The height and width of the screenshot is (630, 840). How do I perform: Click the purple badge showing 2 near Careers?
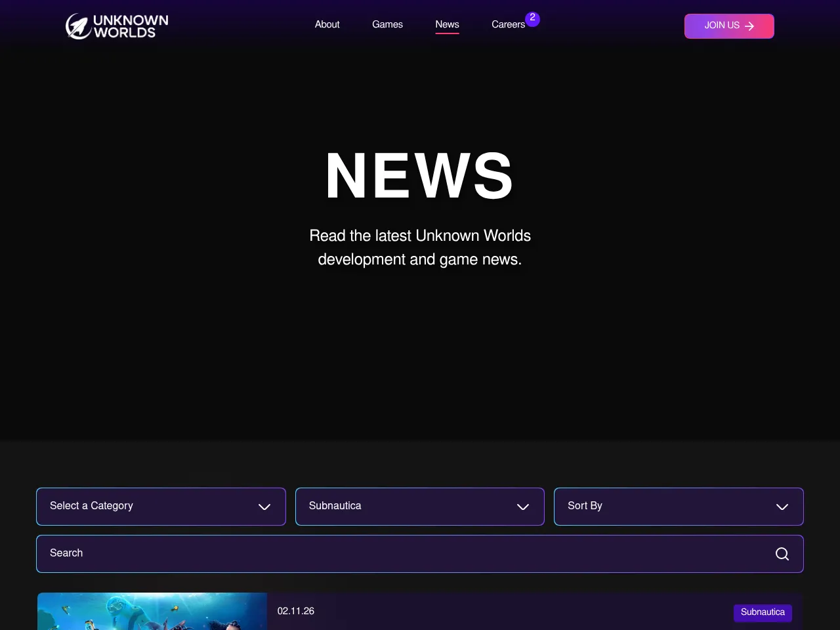click(x=532, y=19)
